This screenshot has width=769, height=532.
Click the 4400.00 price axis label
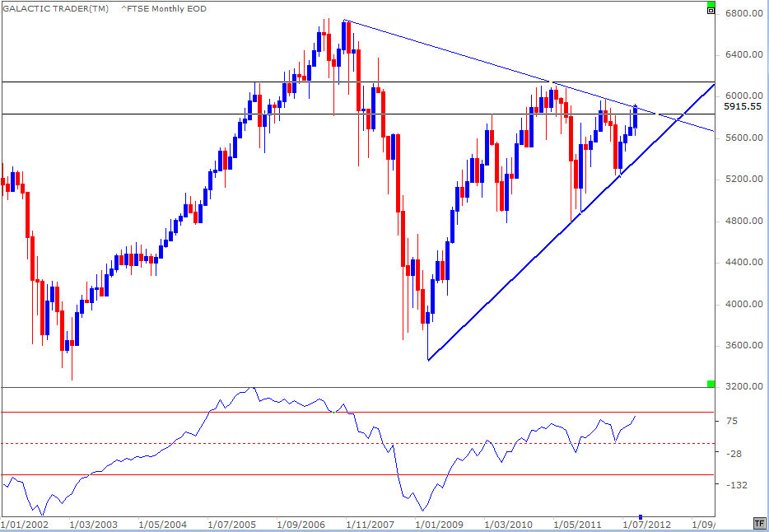743,263
